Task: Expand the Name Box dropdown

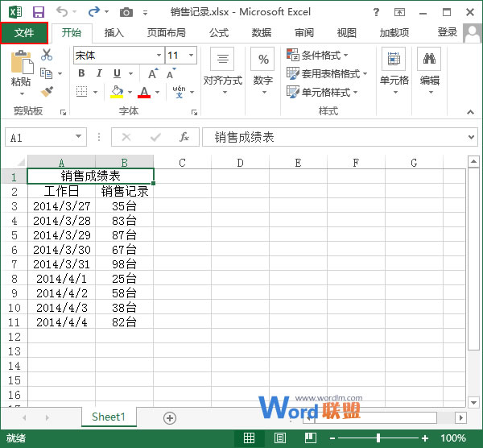Action: (x=79, y=136)
